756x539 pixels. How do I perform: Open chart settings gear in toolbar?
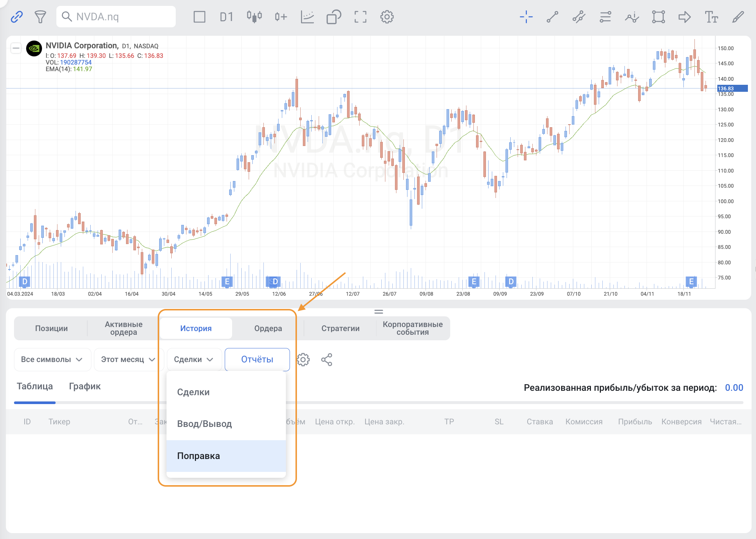click(x=387, y=17)
